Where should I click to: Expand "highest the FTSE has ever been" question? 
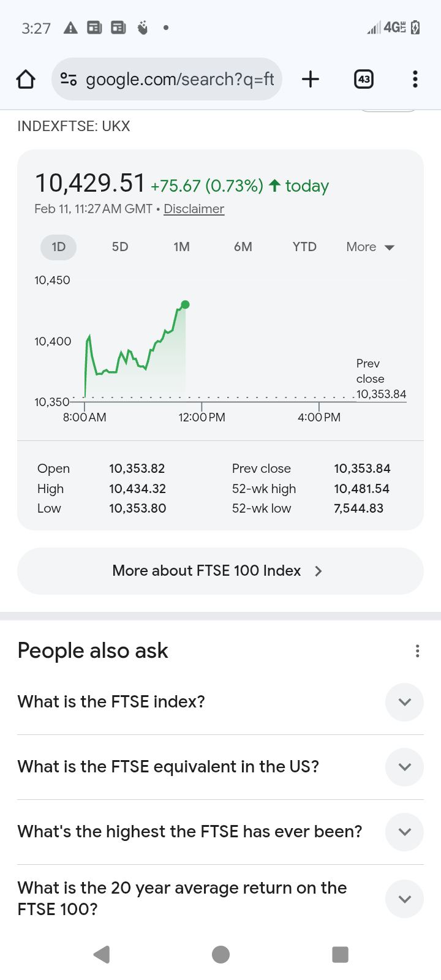(404, 832)
